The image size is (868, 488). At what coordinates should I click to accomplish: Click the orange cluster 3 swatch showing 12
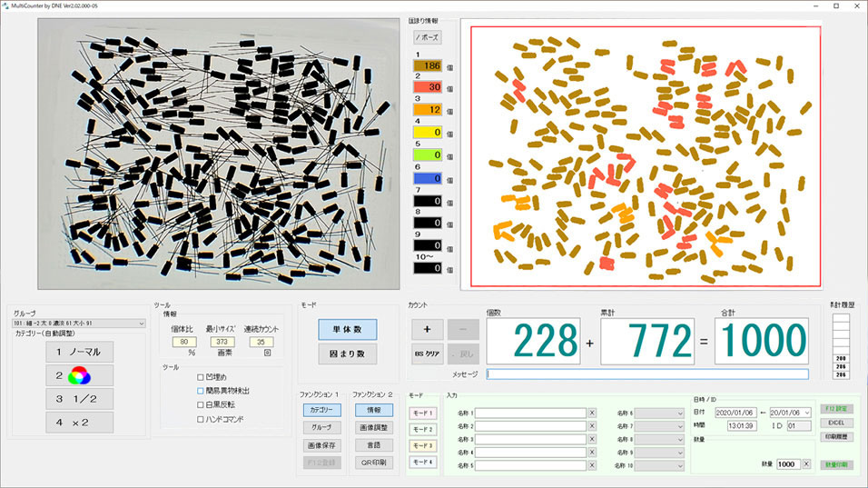point(428,110)
